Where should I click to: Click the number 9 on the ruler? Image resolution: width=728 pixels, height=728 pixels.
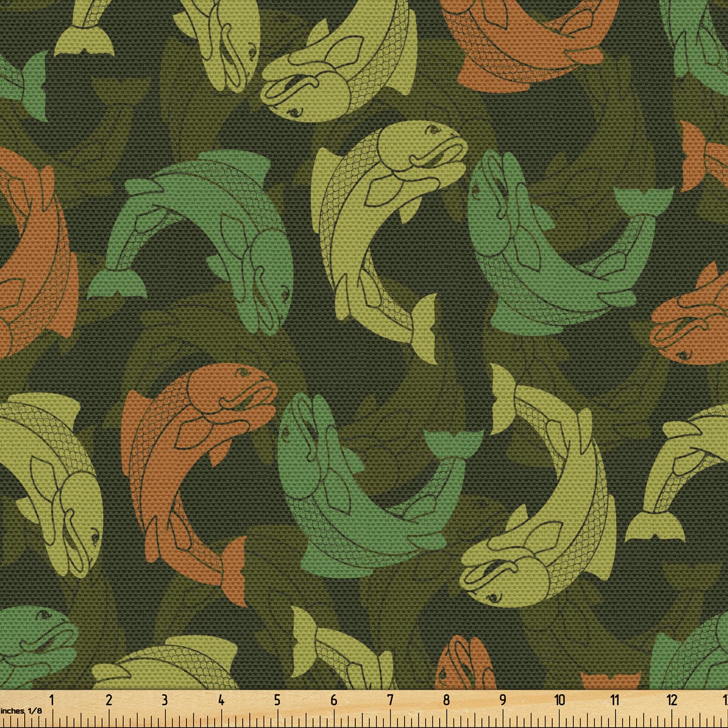(503, 699)
